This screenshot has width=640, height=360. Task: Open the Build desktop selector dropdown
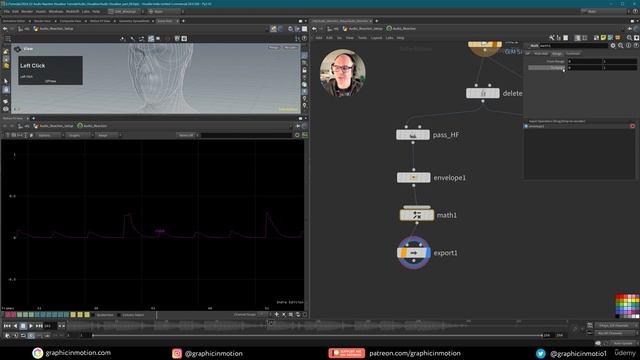coord(125,11)
